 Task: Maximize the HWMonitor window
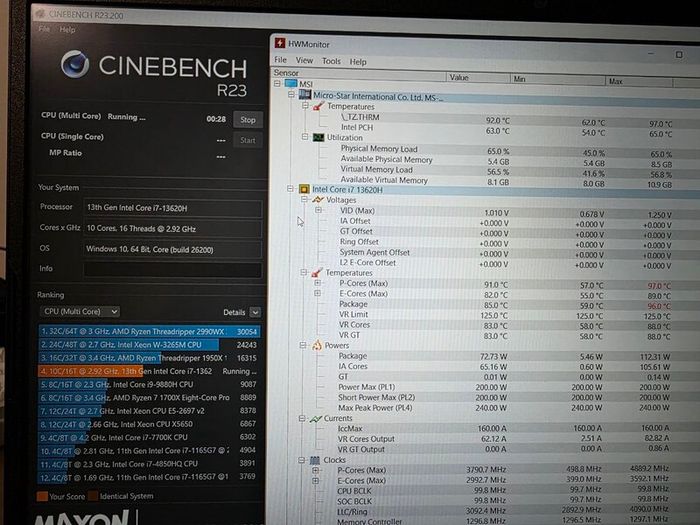pos(679,54)
